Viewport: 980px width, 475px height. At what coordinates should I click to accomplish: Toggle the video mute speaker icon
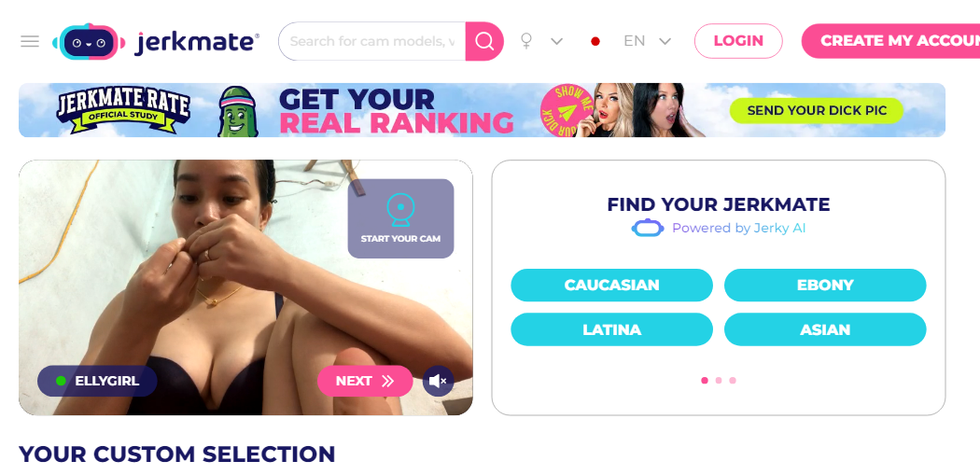pos(438,381)
